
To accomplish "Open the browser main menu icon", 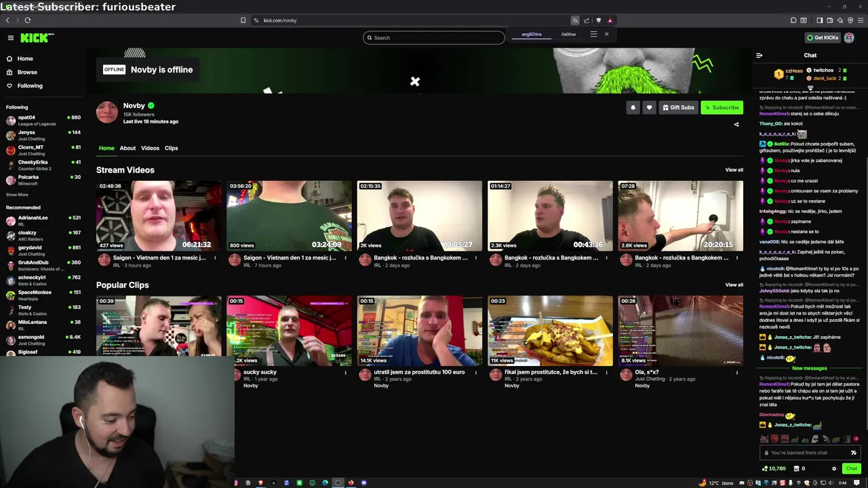I will (x=859, y=20).
